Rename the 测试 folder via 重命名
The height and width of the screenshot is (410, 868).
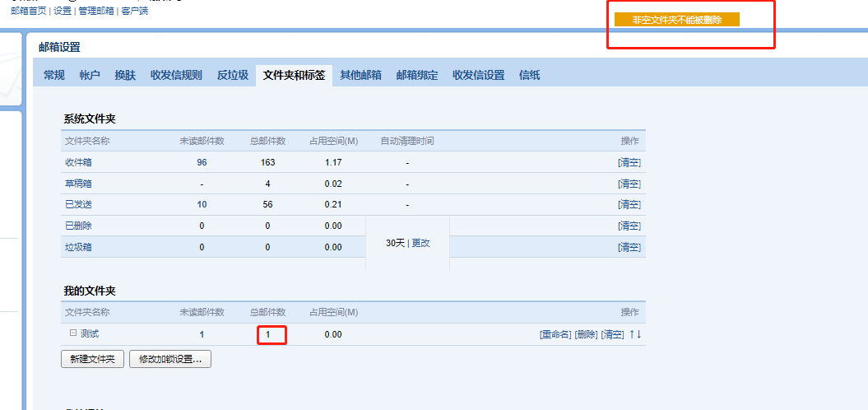(x=555, y=334)
